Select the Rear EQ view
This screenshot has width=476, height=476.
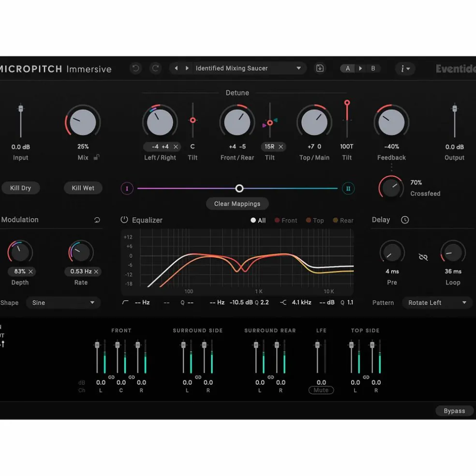click(x=343, y=221)
